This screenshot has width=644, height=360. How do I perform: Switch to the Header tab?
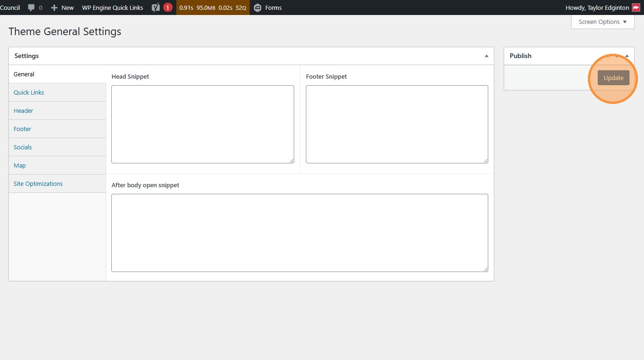tap(58, 110)
